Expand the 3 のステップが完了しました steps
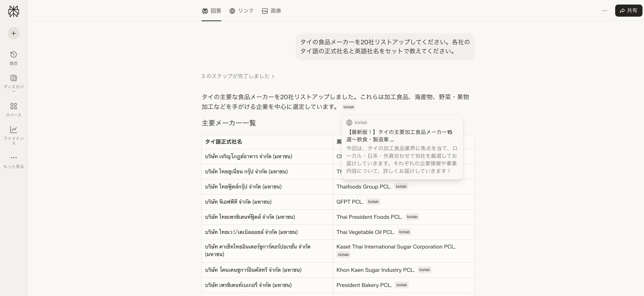Screen dimensions: 644x296 238,76
